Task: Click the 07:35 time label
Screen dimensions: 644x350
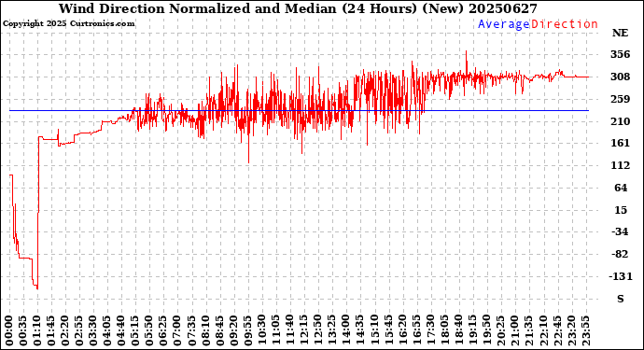Action: (191, 331)
